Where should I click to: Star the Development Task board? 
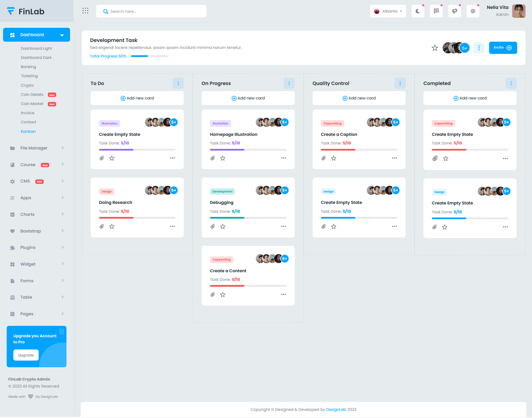pyautogui.click(x=434, y=48)
